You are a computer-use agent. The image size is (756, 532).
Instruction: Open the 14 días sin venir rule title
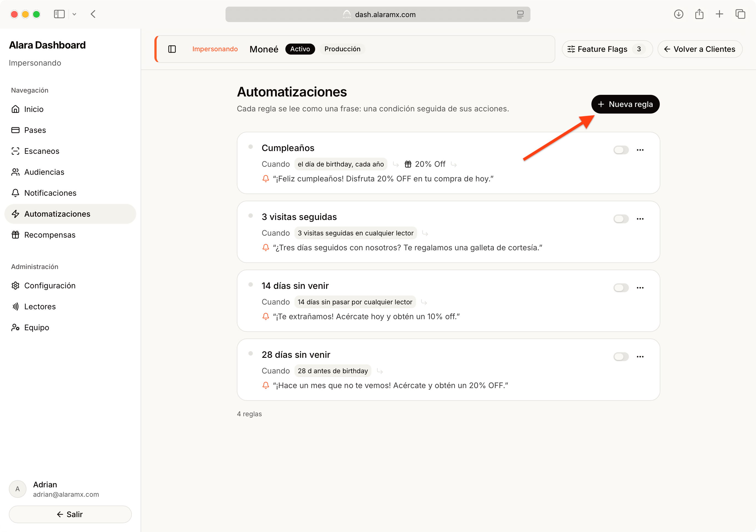pos(295,286)
